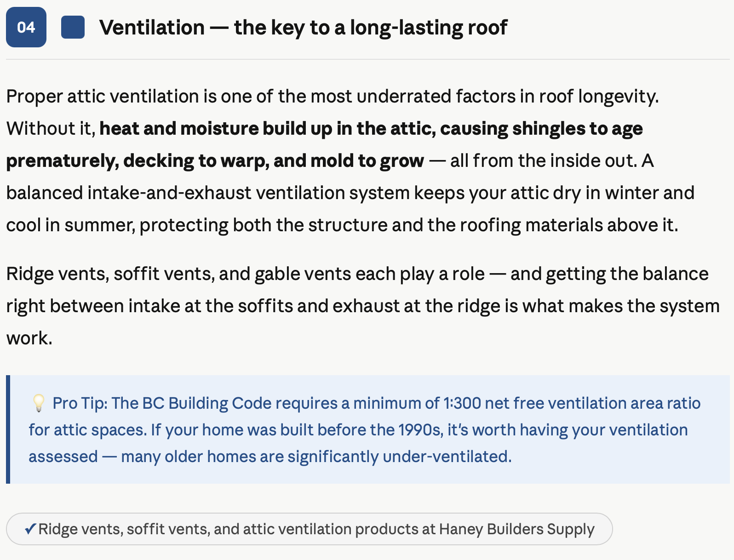Viewport: 734px width, 560px height.
Task: Click 'under-ventilated' at the end of the tip
Action: point(447,457)
